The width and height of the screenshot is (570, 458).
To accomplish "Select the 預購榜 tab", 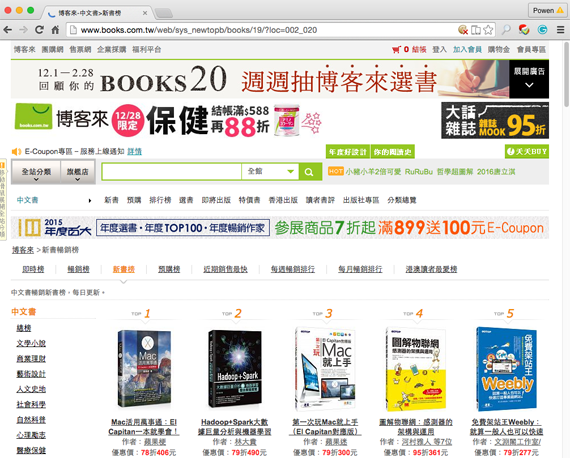I will coord(169,269).
